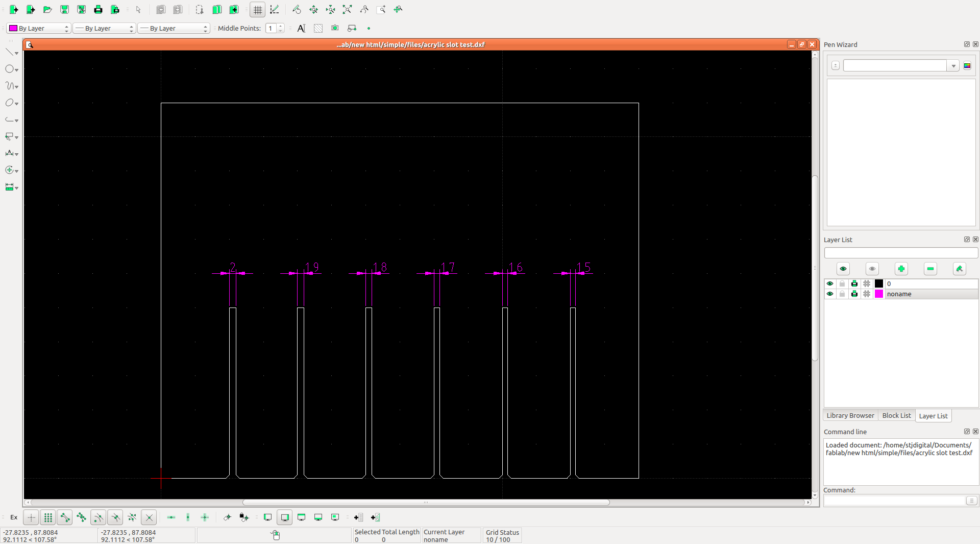980x544 pixels.
Task: Click the magenta swatch of noname layer
Action: [879, 294]
